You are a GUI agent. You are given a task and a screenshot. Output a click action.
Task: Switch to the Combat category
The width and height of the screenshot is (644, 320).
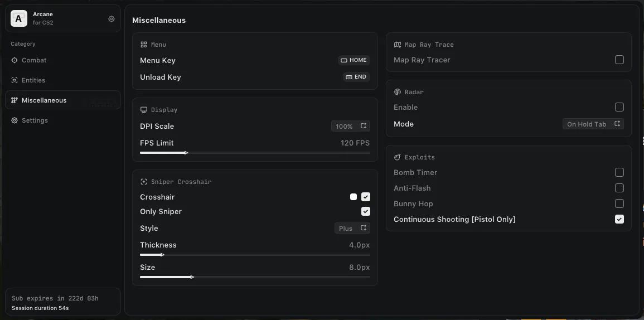[x=34, y=60]
